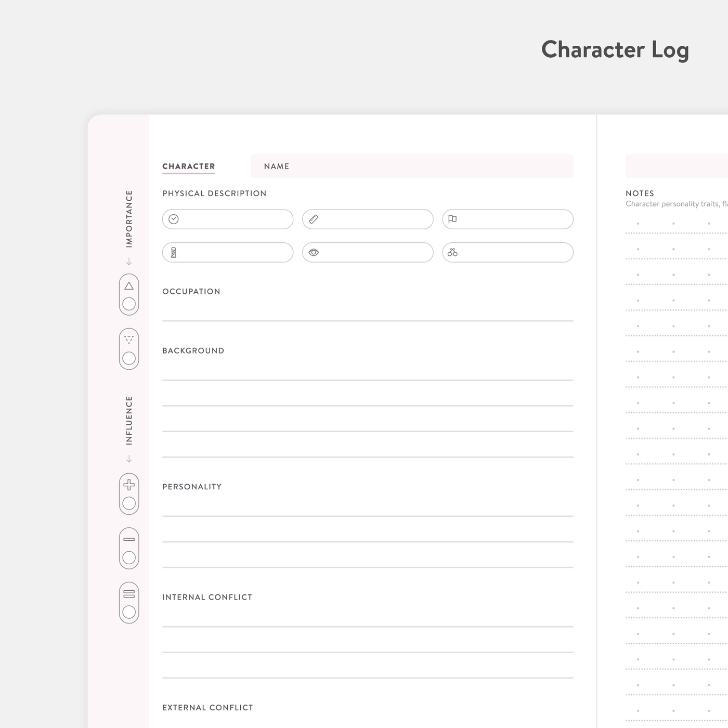This screenshot has width=728, height=728.
Task: Click the Notes heading
Action: (640, 193)
